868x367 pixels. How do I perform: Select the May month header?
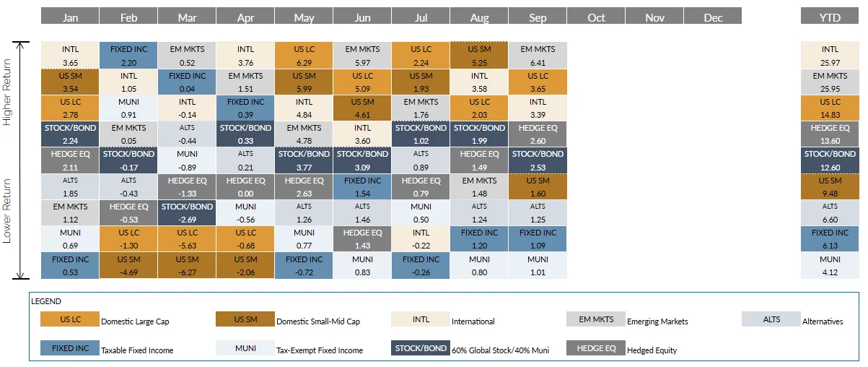304,17
